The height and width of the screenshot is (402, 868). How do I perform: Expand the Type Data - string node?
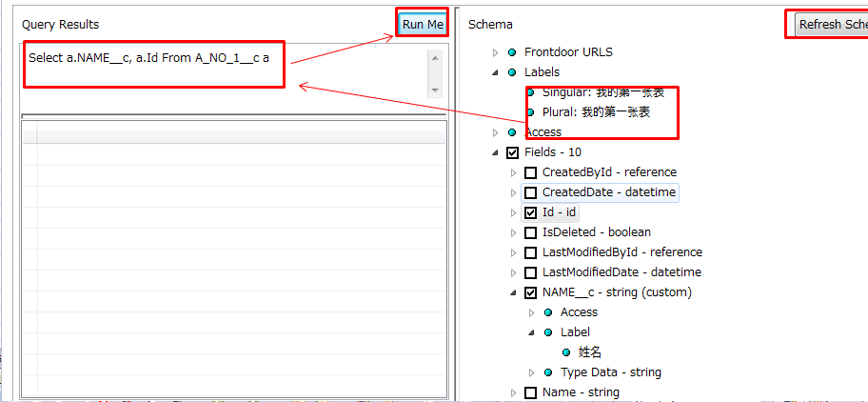(x=531, y=372)
